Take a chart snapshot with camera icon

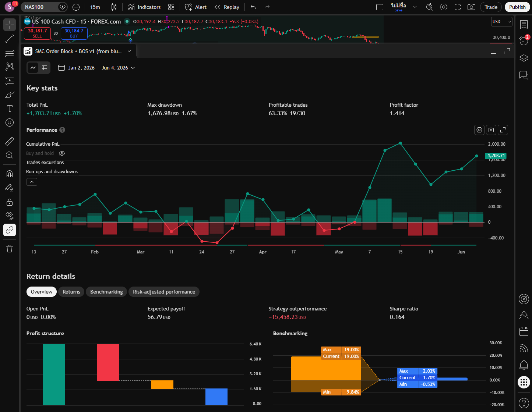[471, 7]
